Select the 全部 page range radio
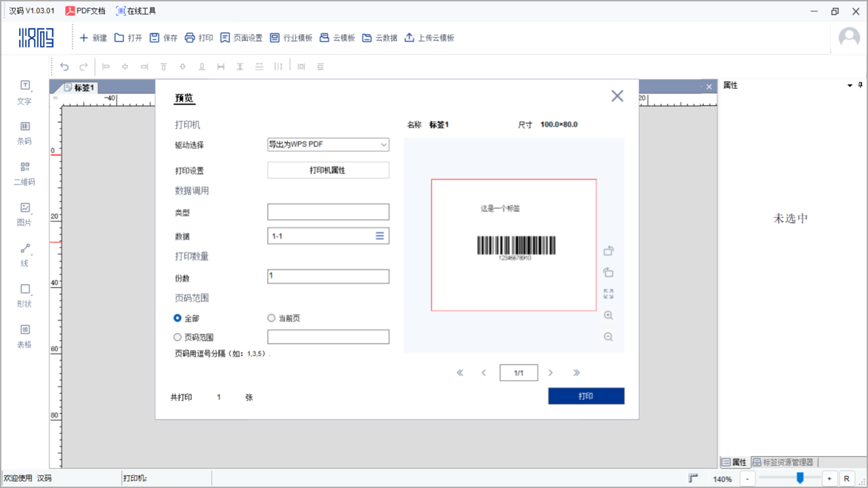This screenshot has height=488, width=868. (177, 317)
